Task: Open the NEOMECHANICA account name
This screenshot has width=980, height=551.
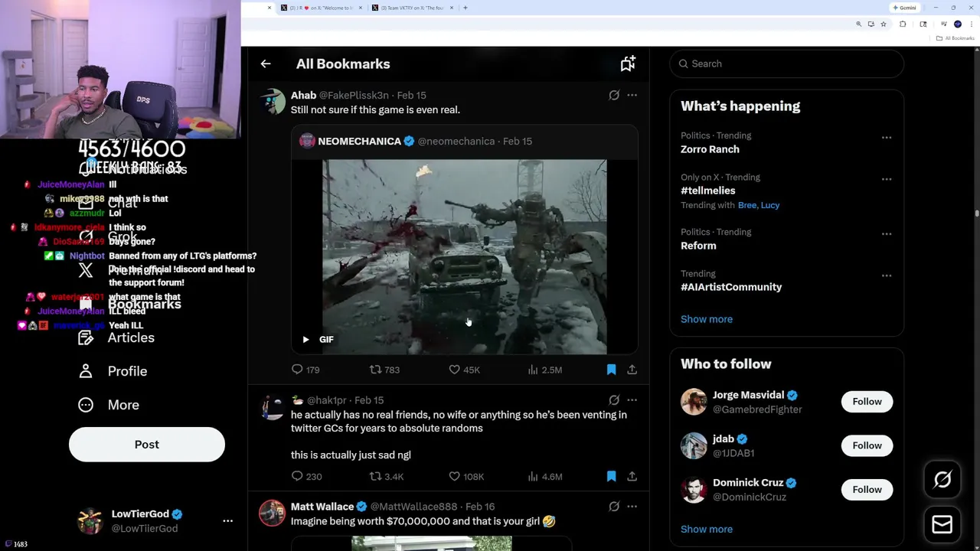Action: click(x=360, y=142)
